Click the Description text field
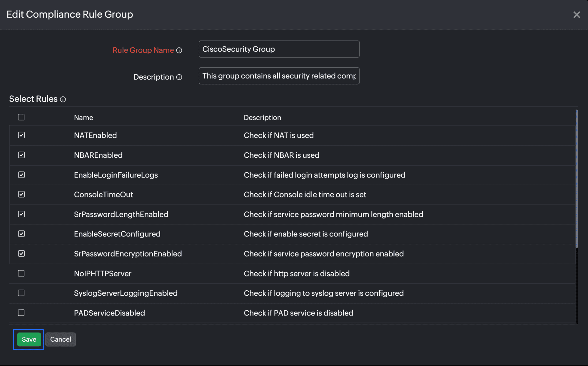The height and width of the screenshot is (366, 588). pos(279,76)
